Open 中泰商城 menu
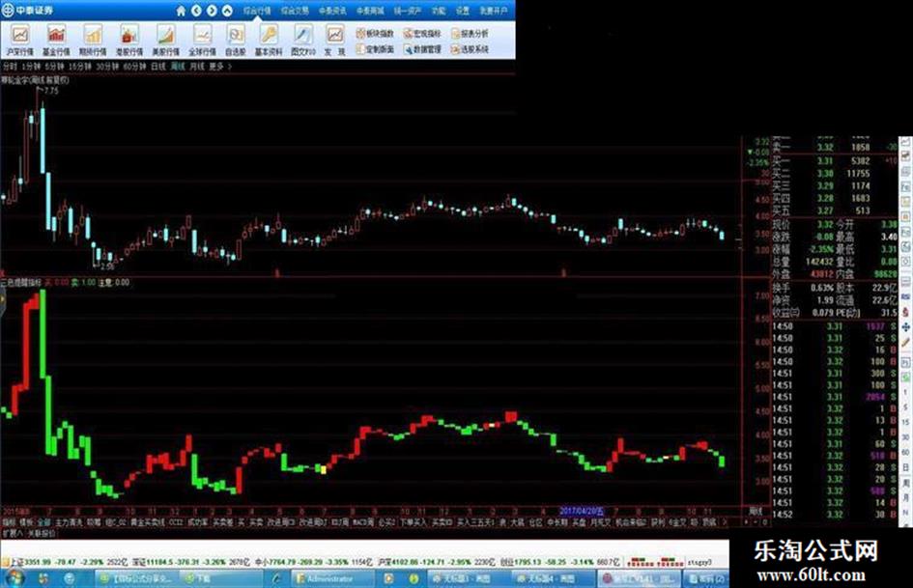This screenshot has width=913, height=588. point(370,11)
